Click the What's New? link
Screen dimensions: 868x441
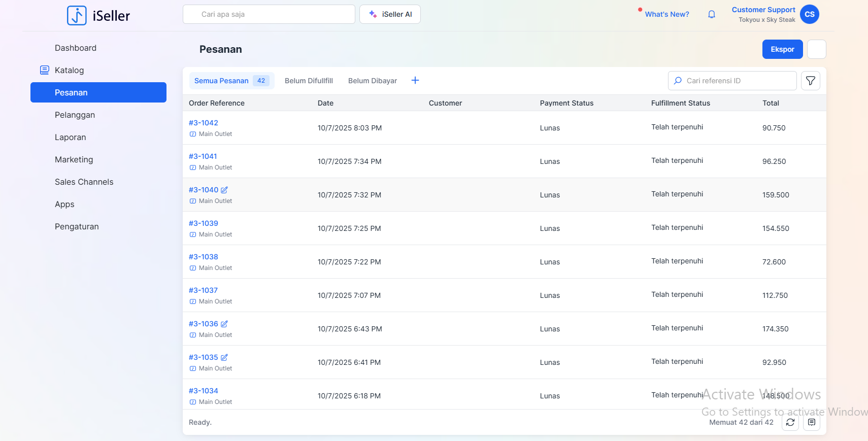click(667, 14)
